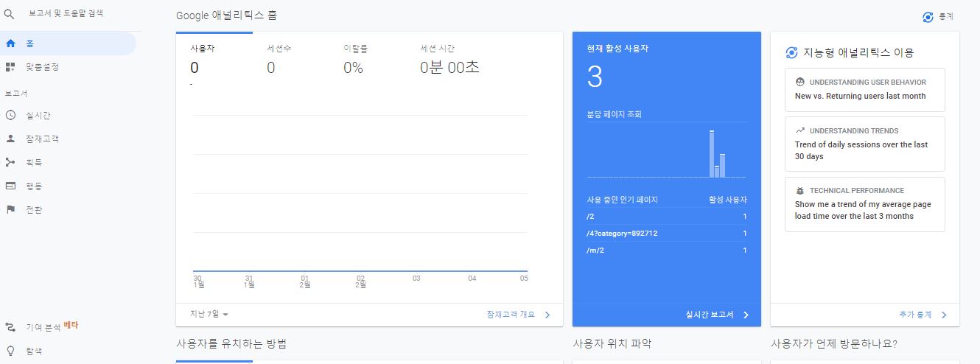Open the 잠재고객 개요 report link

click(x=511, y=315)
